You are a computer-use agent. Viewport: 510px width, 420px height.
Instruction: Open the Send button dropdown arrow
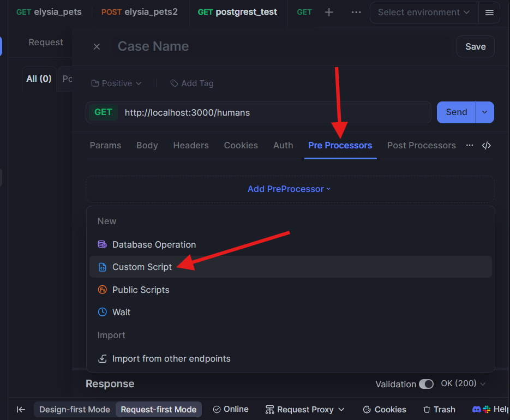tap(484, 112)
